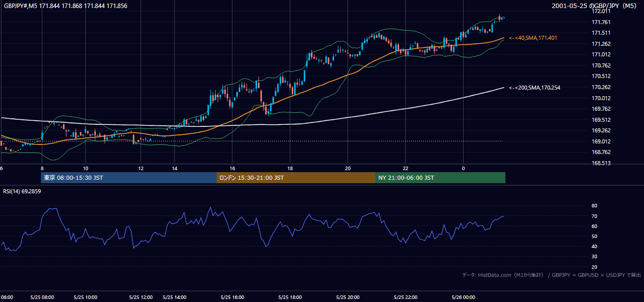Click the 169.512 price axis label
Image resolution: width=644 pixels, height=302 pixels.
[x=601, y=120]
